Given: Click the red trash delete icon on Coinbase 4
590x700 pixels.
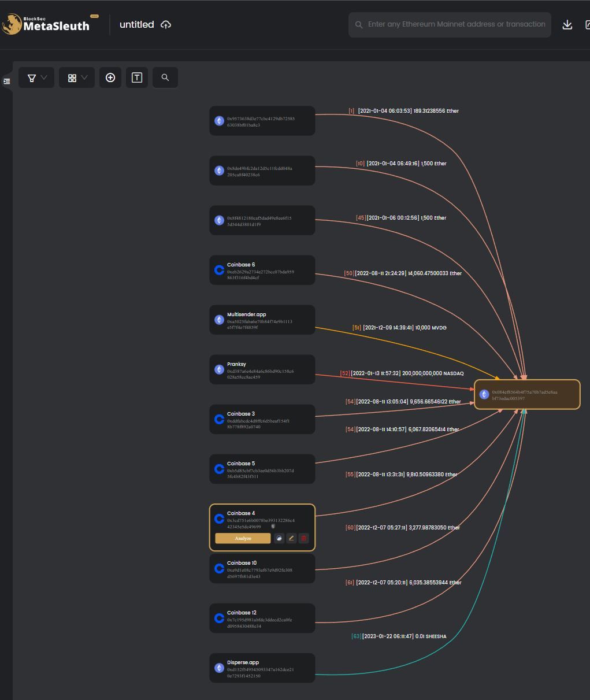Looking at the screenshot, I should pyautogui.click(x=303, y=538).
